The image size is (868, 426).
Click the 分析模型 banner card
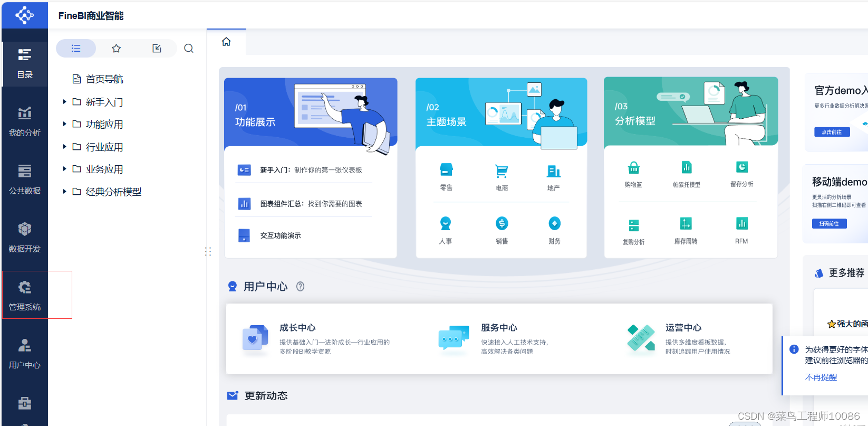point(691,111)
